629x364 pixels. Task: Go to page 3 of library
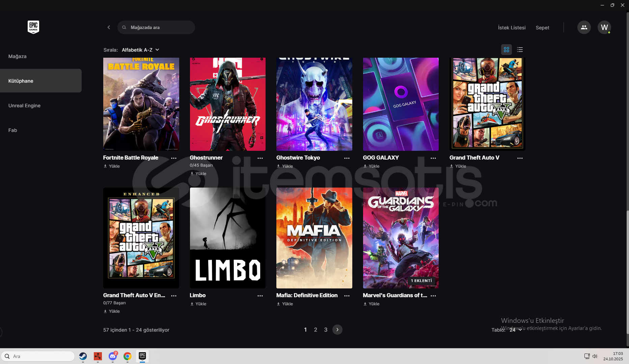point(326,330)
